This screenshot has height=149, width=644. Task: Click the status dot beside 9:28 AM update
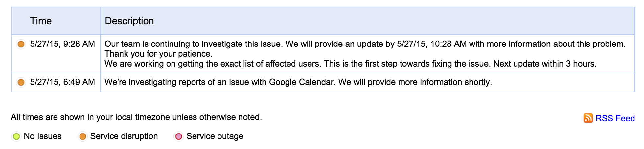tap(21, 44)
